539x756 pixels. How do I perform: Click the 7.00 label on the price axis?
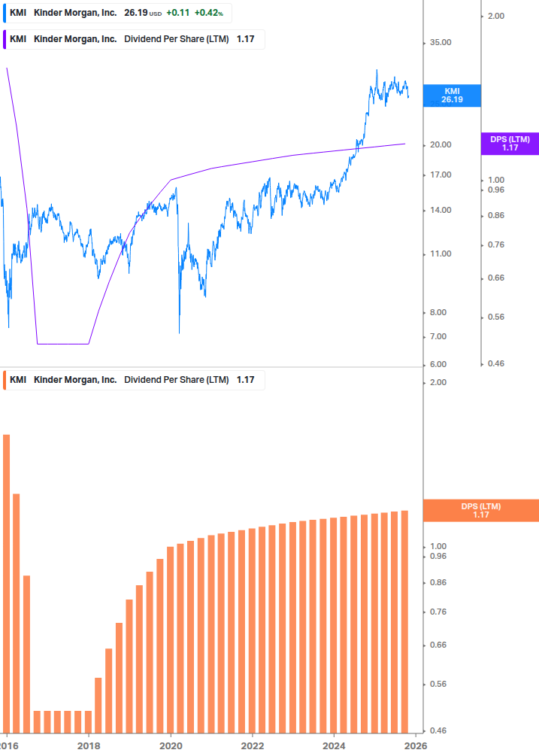pyautogui.click(x=438, y=336)
